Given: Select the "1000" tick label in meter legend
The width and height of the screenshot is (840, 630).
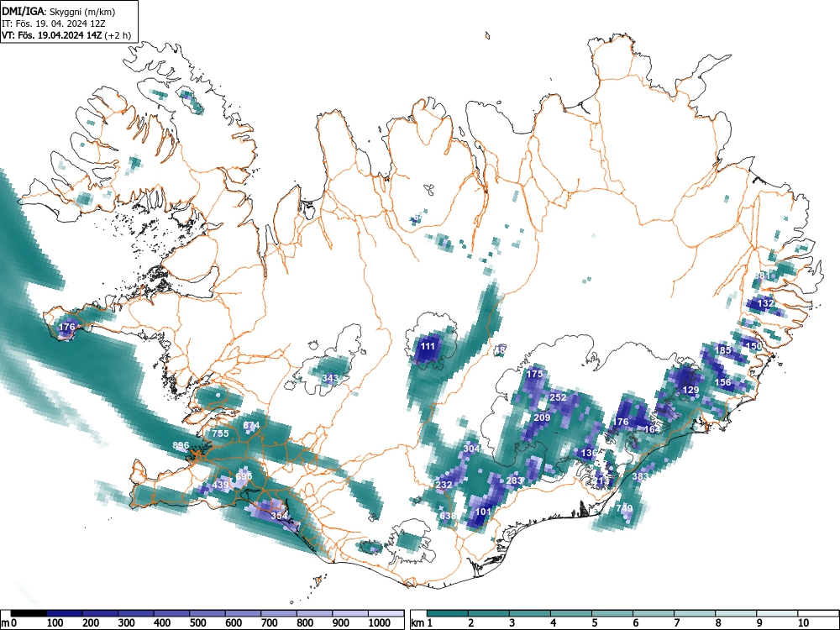Looking at the screenshot, I should tap(380, 623).
